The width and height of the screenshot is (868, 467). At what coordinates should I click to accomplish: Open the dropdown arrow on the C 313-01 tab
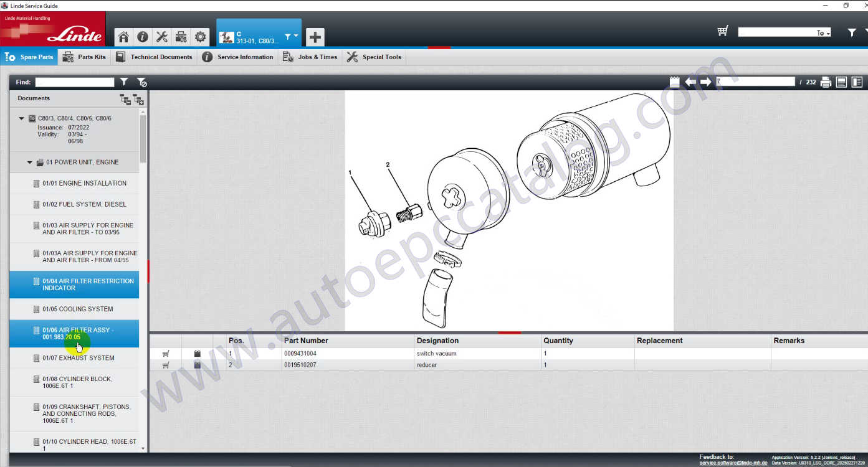click(288, 37)
